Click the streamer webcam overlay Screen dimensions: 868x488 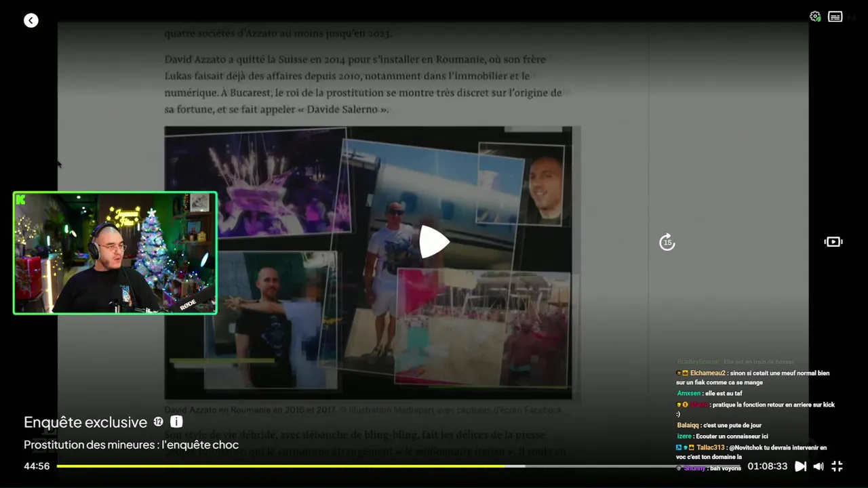[x=115, y=253]
